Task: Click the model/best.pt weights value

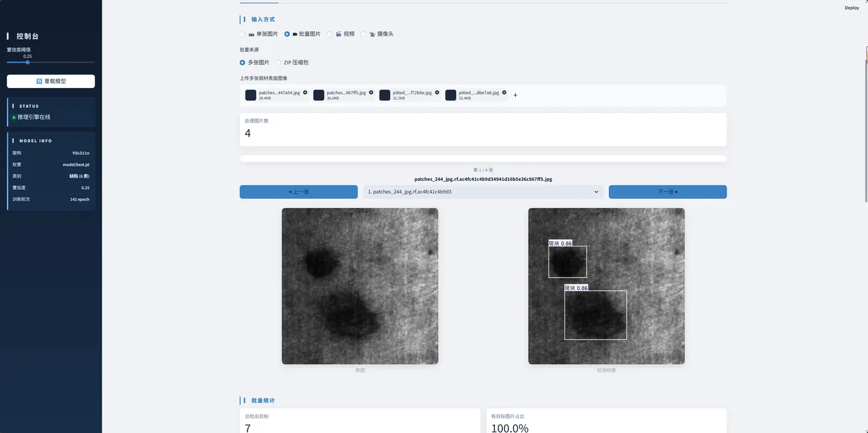Action: coord(76,165)
